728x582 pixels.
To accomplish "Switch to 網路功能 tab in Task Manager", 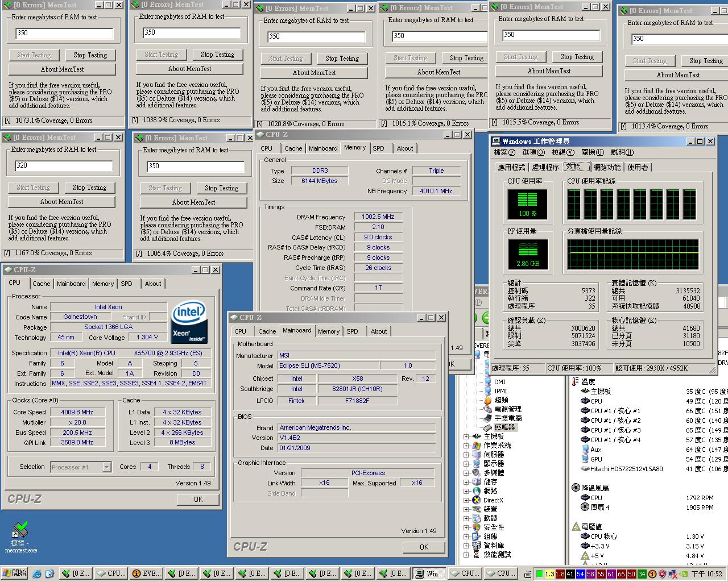I will point(607,167).
